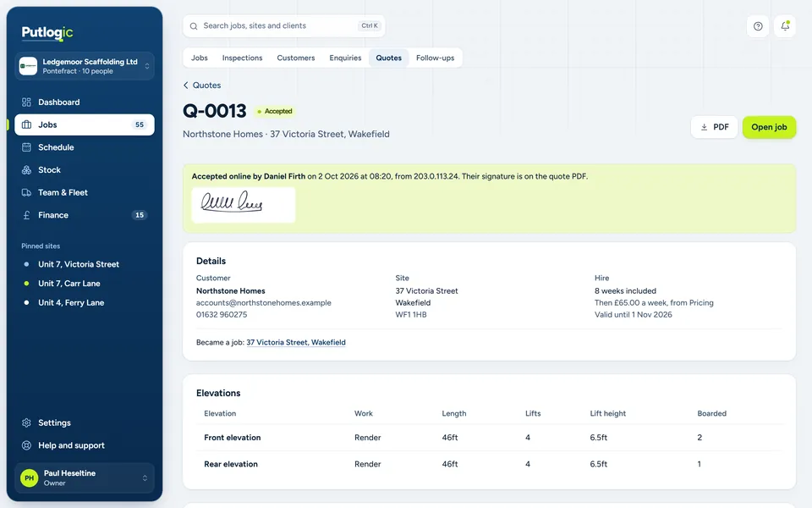Viewport: 812px width, 508px height.
Task: Open pinned site Unit 7, Victoria Street
Action: point(79,264)
